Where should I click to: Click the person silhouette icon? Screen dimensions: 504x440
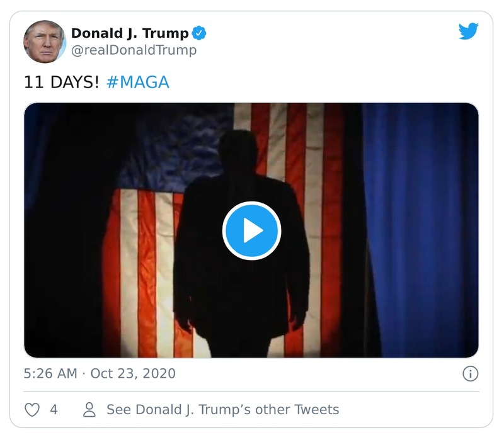coord(88,409)
